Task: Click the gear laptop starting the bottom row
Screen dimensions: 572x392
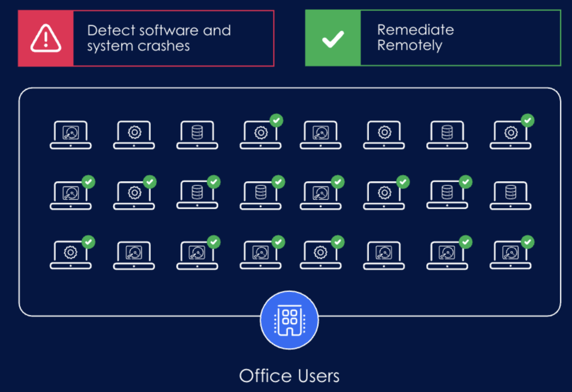Action: [x=70, y=255]
